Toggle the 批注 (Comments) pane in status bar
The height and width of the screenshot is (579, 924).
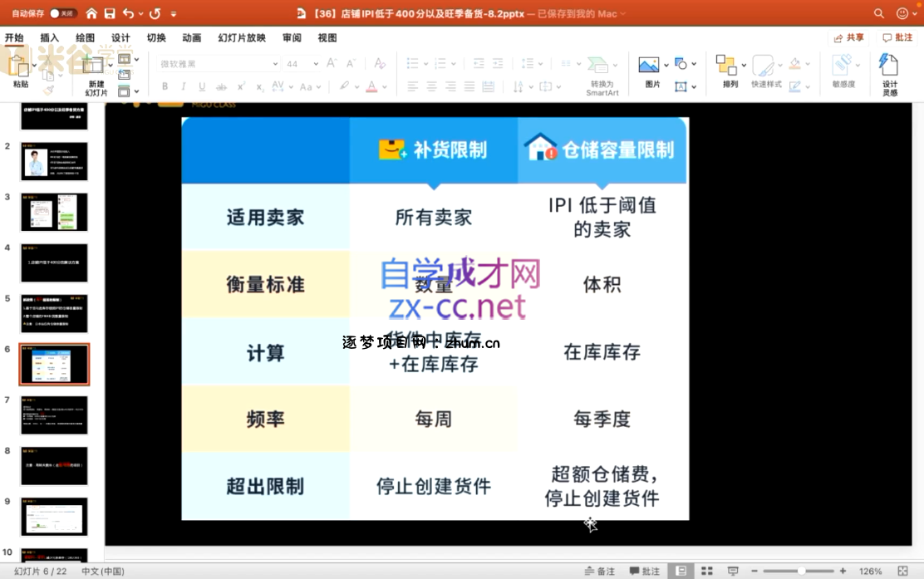644,571
